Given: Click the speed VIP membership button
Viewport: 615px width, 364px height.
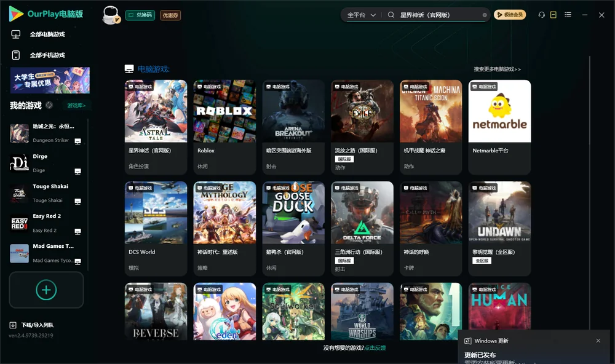Looking at the screenshot, I should [510, 15].
